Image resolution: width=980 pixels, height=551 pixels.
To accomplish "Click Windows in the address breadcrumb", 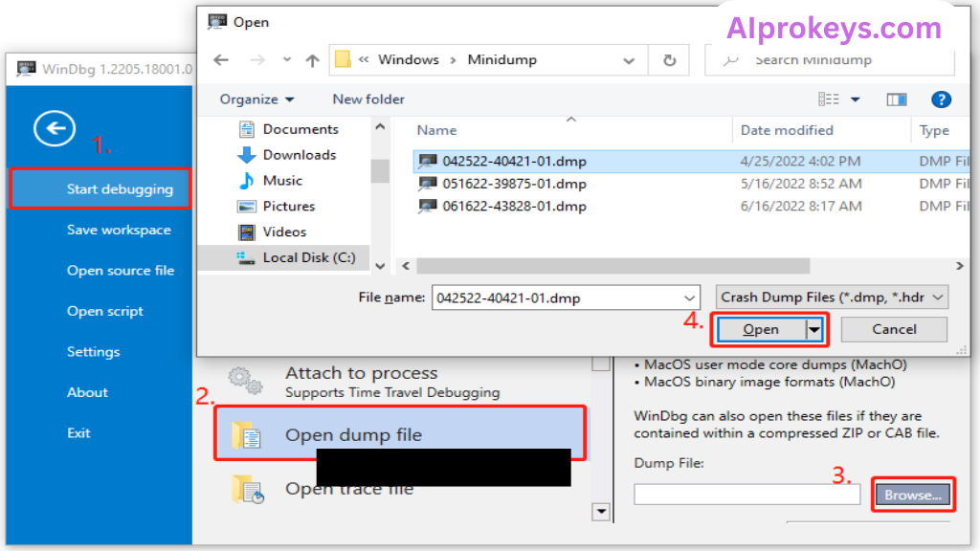I will click(408, 60).
